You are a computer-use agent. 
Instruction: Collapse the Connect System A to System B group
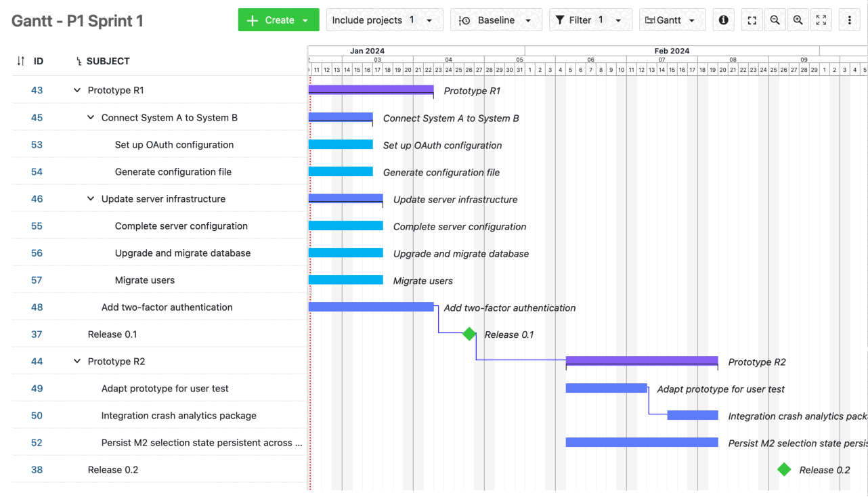(90, 117)
